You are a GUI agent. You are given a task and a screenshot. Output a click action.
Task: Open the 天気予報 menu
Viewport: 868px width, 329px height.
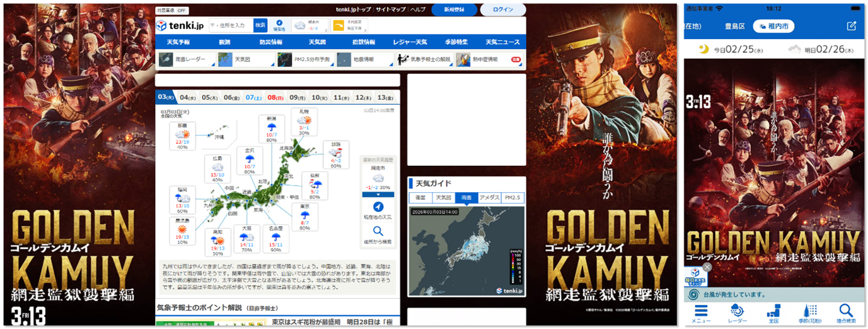click(x=178, y=42)
